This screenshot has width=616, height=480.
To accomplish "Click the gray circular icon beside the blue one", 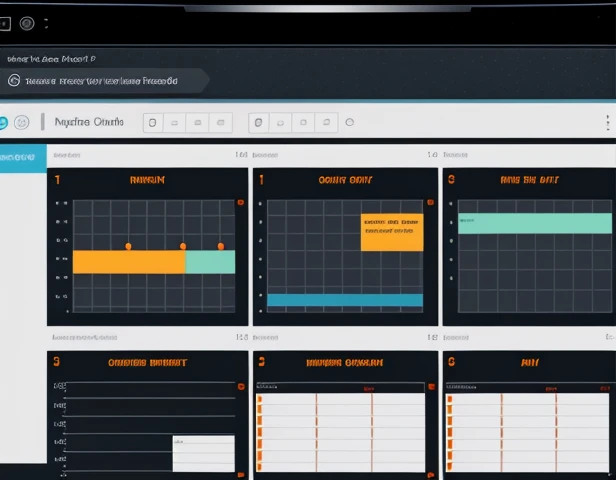I will 22,123.
